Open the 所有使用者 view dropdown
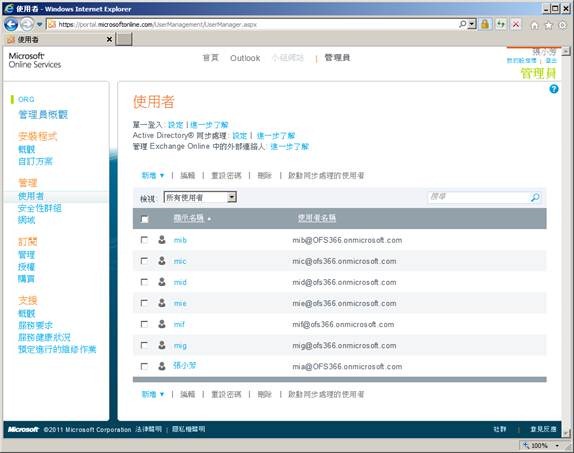This screenshot has height=453, width=574. (200, 197)
